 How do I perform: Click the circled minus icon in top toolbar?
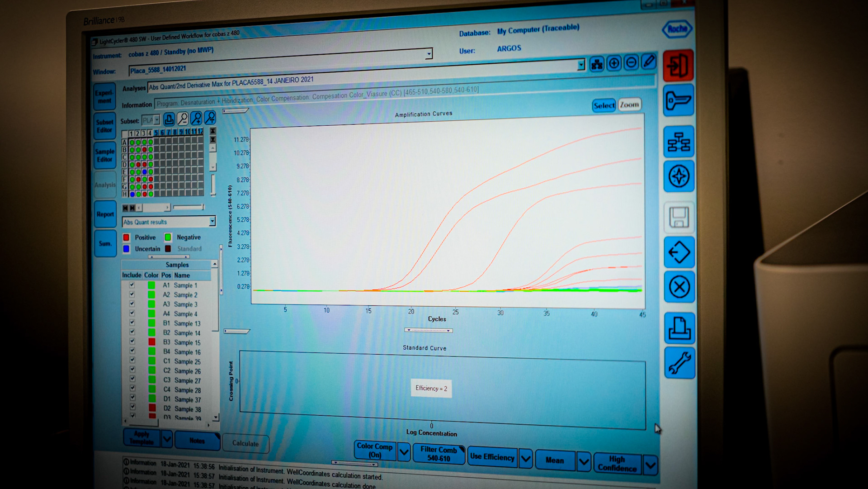[x=632, y=62]
